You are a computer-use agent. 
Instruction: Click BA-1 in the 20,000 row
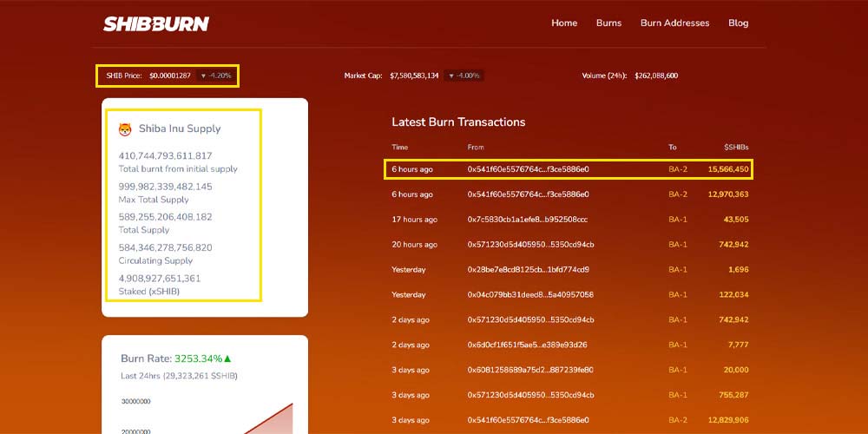tap(678, 370)
